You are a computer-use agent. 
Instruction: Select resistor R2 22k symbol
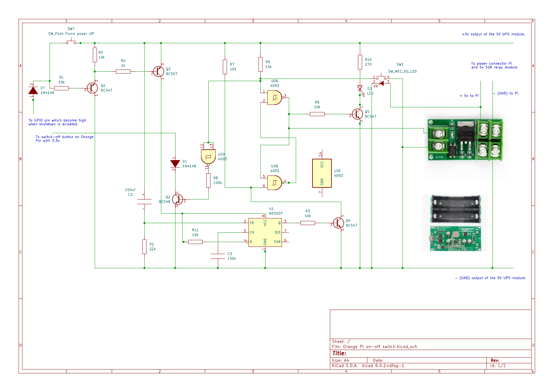coord(144,247)
